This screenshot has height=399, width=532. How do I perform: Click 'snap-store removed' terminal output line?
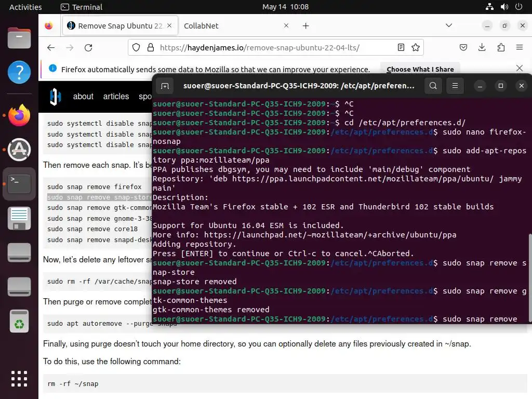pos(195,282)
